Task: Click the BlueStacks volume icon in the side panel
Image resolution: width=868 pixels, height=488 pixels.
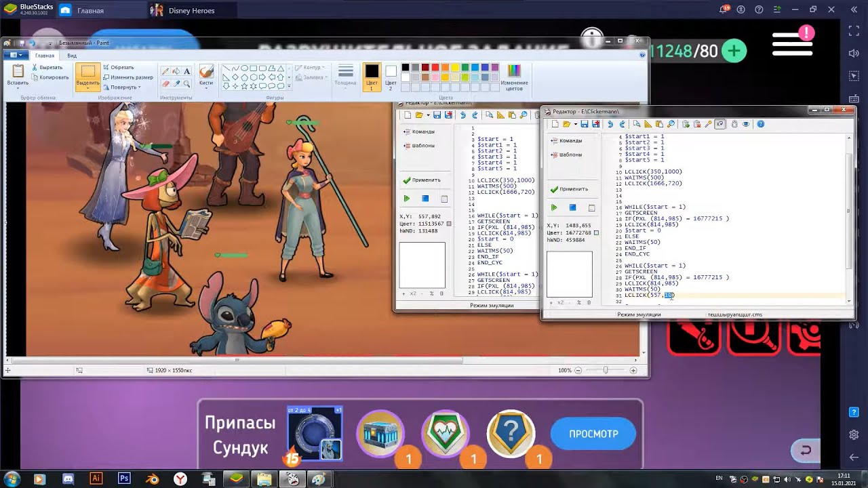Action: [x=854, y=54]
